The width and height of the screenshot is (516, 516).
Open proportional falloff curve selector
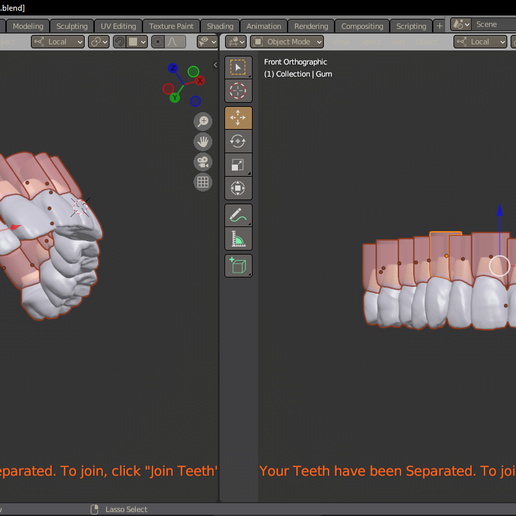point(175,42)
